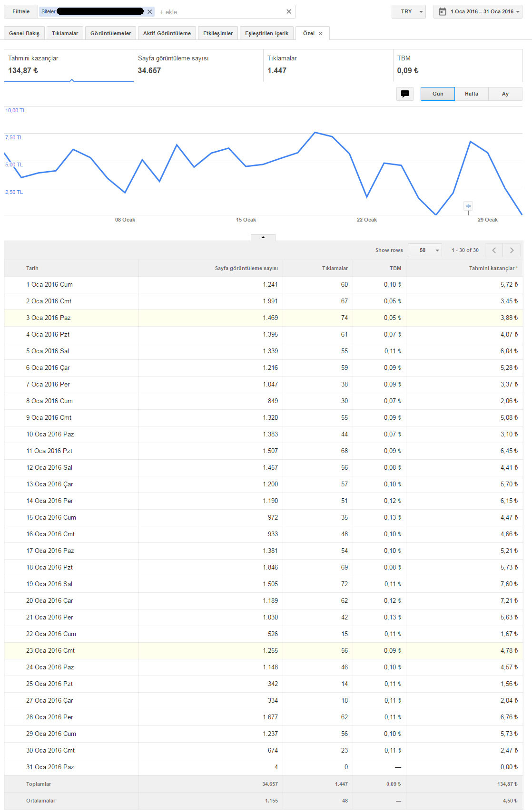The image size is (532, 812).
Task: Switch chart granularity to Hafta
Action: 472,94
